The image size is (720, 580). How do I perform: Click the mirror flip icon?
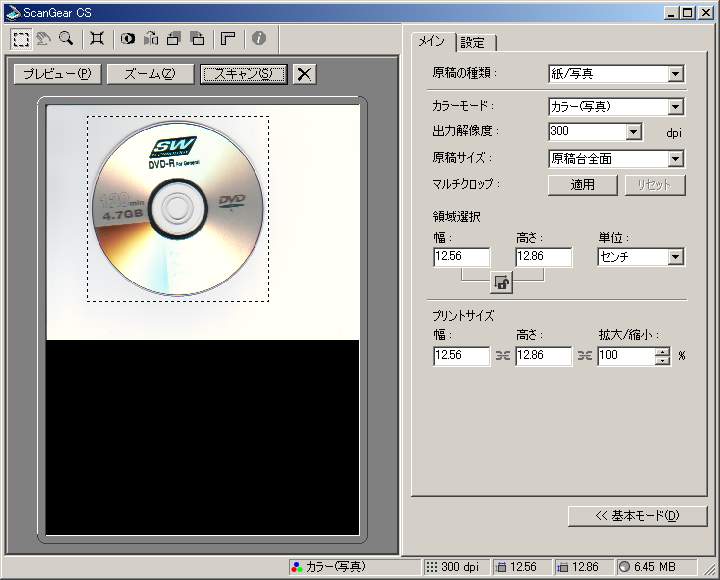tap(151, 39)
